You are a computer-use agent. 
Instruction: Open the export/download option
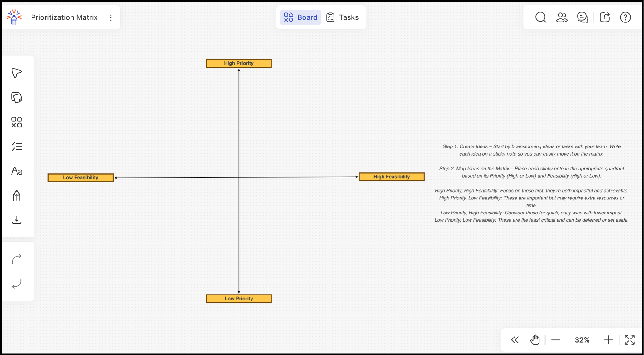coord(17,220)
